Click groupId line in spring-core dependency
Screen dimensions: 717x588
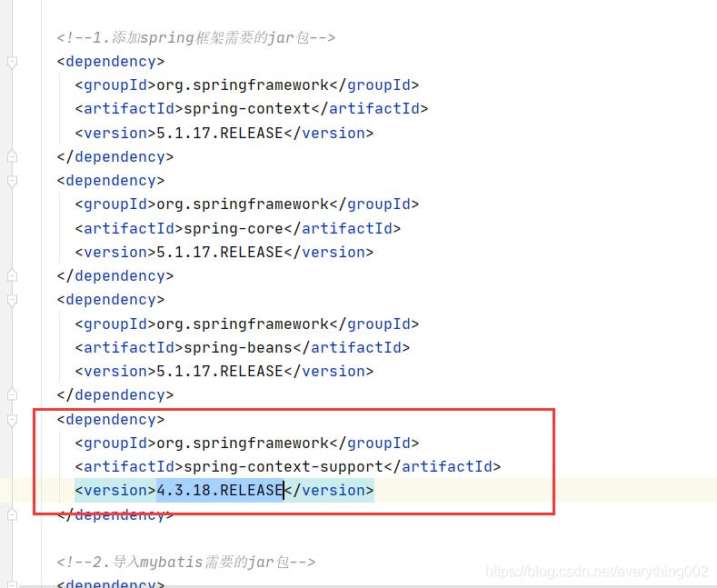pos(247,204)
